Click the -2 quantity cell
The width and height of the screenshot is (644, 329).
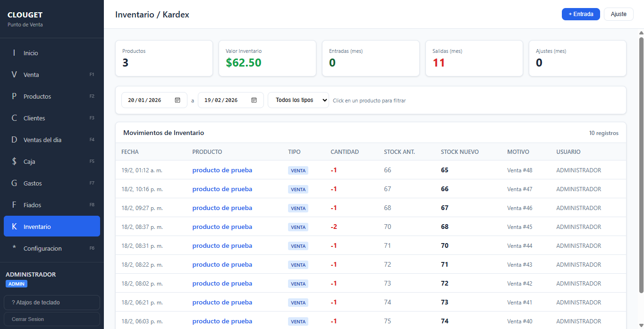[x=334, y=227]
